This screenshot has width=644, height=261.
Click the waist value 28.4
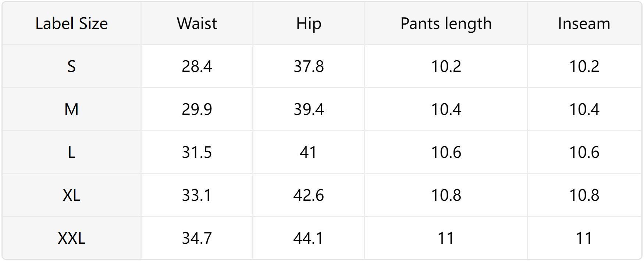[x=197, y=66]
